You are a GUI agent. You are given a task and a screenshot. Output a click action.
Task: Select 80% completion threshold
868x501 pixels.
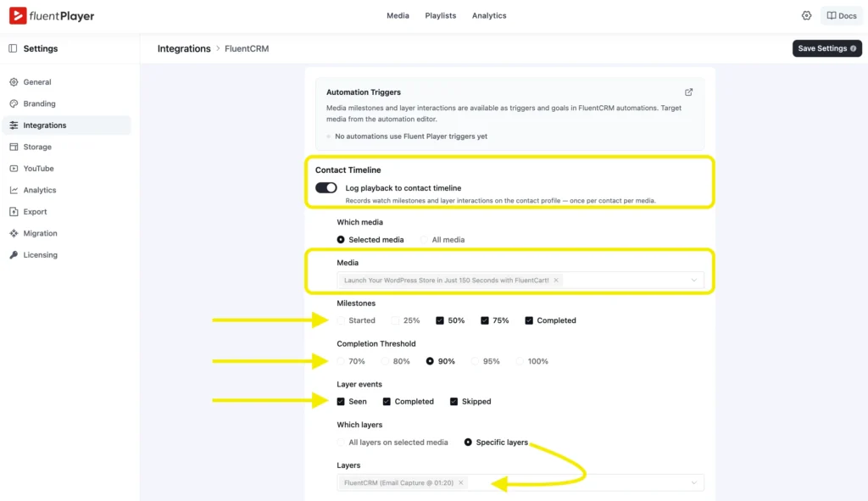[386, 361]
